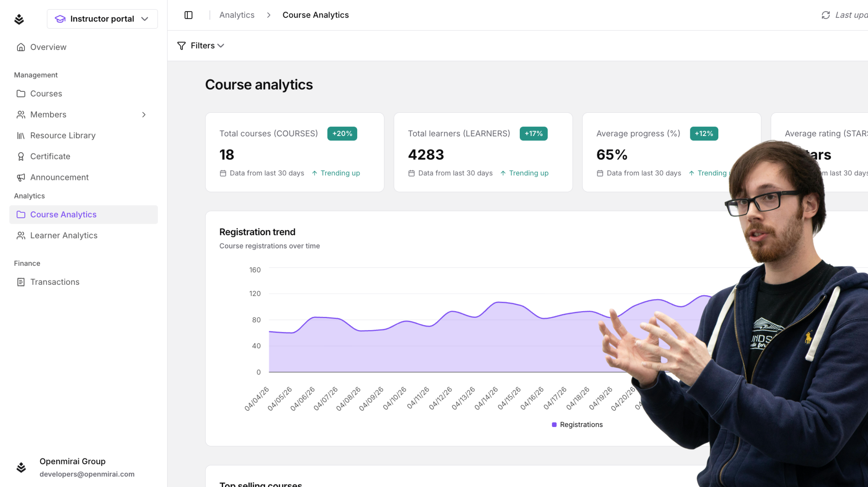Click the Members people icon
Image resolution: width=868 pixels, height=487 pixels.
(21, 114)
